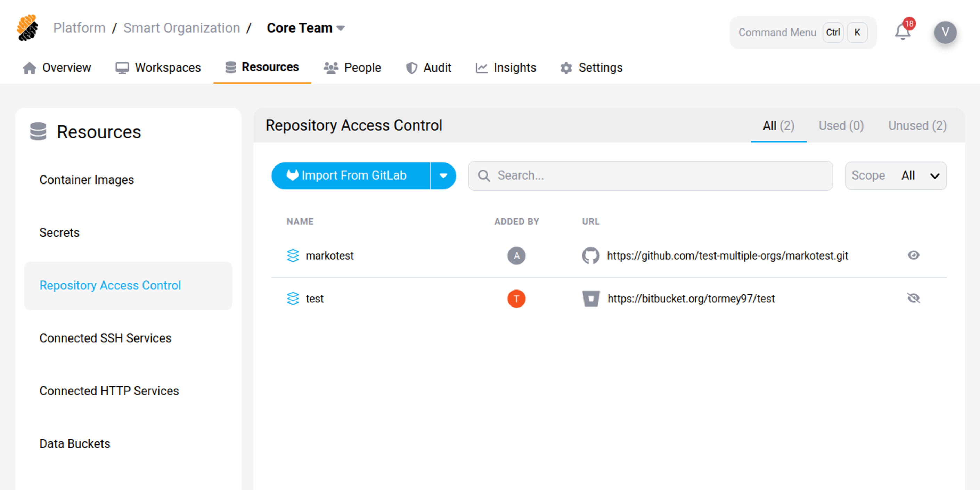Open the Settings tab

591,68
